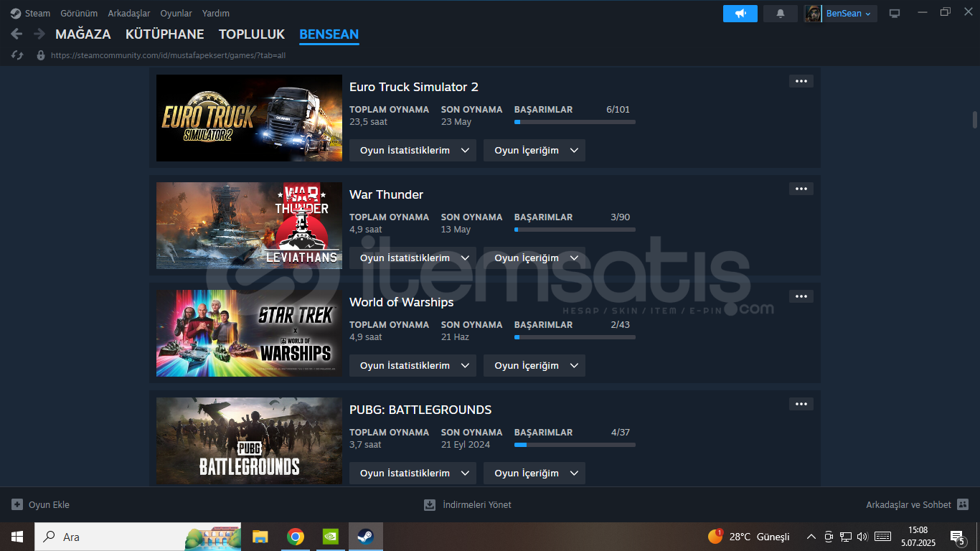The image size is (980, 551).
Task: Click the PUBG: BATTLEGROUNDS title link
Action: coord(420,410)
